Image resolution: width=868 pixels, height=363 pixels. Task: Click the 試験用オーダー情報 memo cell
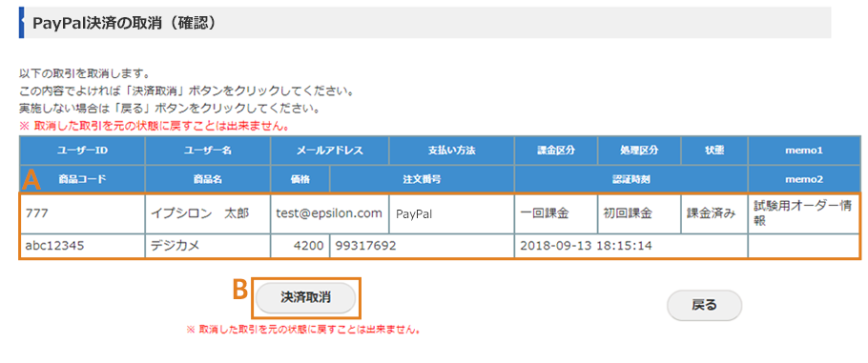(804, 213)
